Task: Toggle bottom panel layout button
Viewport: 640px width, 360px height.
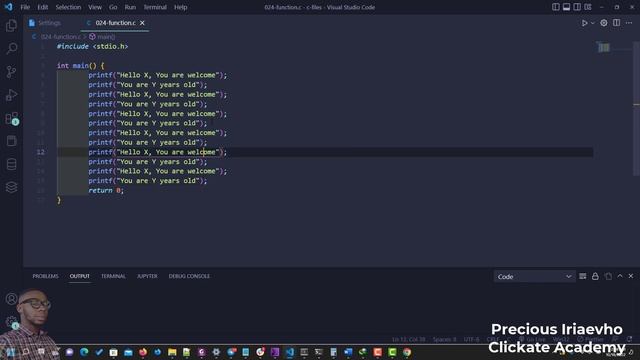Action: coord(566,7)
